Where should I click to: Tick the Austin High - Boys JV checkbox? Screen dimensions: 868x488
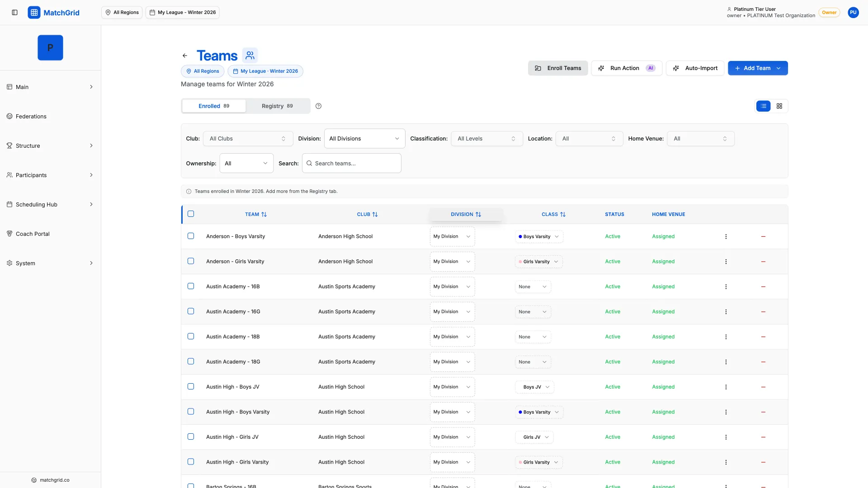(x=191, y=386)
